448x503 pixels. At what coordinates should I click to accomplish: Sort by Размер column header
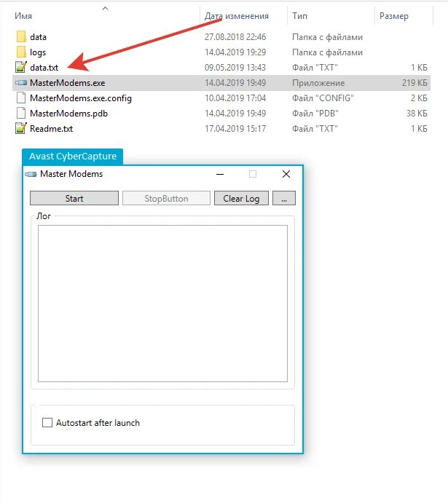click(x=394, y=16)
